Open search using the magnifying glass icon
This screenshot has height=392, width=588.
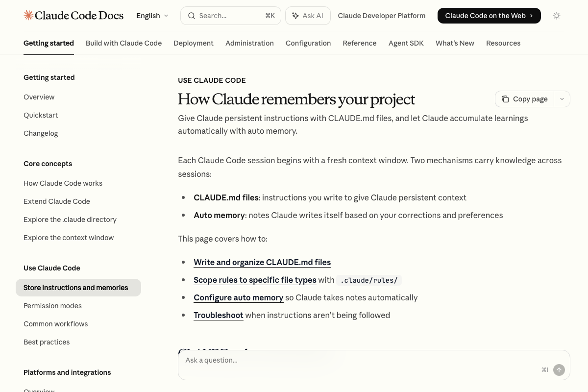pyautogui.click(x=192, y=16)
